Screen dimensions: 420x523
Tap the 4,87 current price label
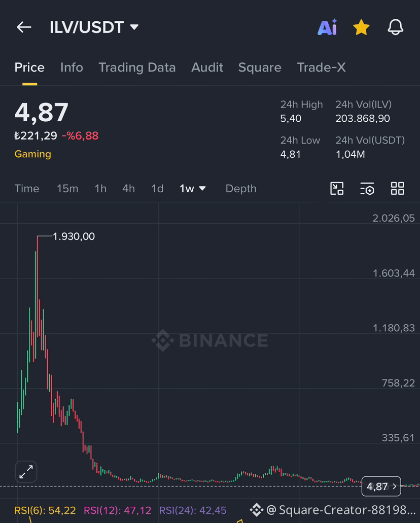pos(381,486)
